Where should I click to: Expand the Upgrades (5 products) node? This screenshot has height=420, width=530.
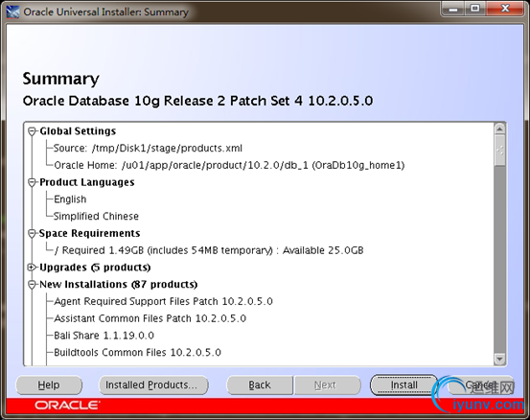coord(32,268)
